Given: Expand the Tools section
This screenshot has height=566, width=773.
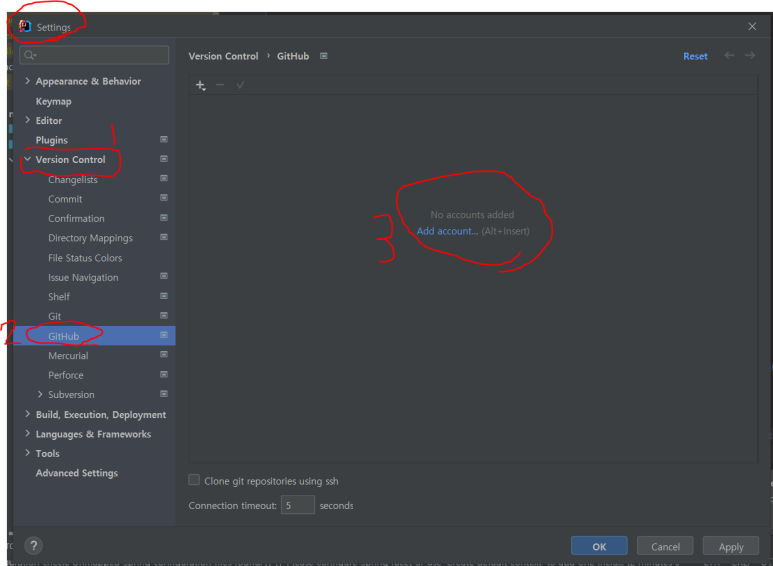Looking at the screenshot, I should [x=28, y=453].
